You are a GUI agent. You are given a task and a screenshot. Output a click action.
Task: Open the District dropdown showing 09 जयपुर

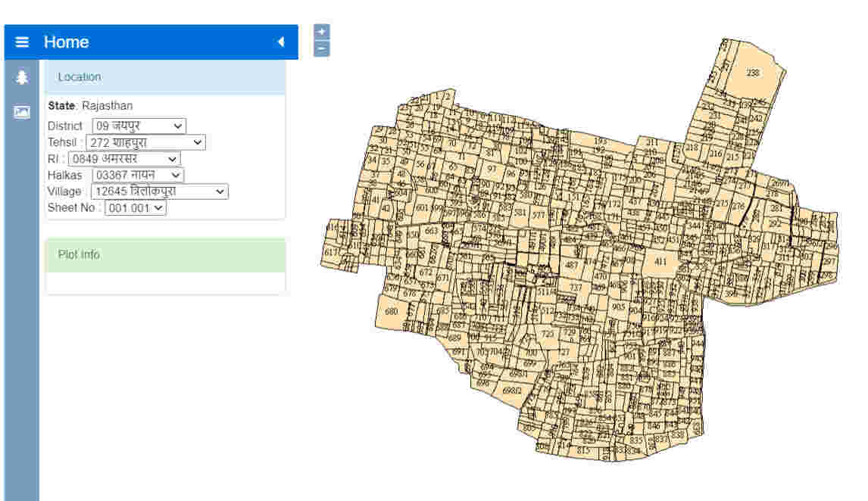pos(139,126)
